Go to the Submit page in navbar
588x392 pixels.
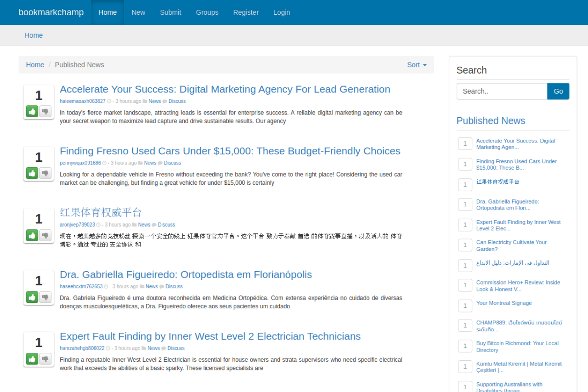(x=170, y=12)
